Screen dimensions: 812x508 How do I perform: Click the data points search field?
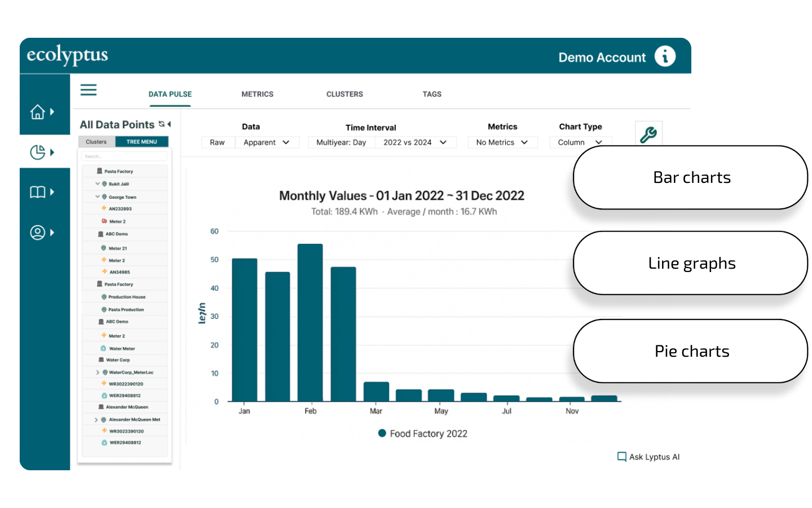124,156
